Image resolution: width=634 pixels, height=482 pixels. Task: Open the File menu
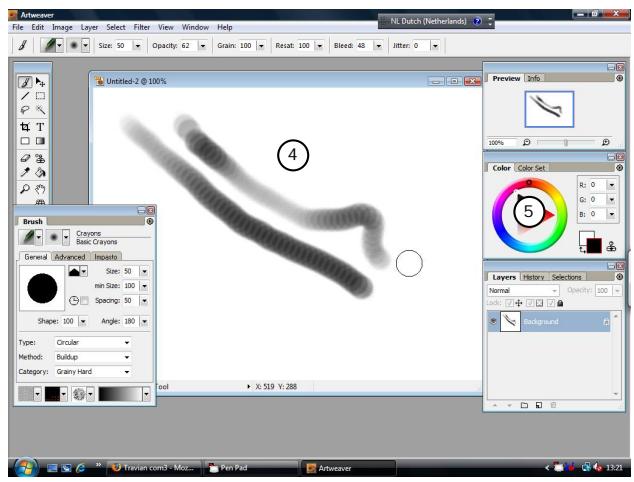point(18,27)
